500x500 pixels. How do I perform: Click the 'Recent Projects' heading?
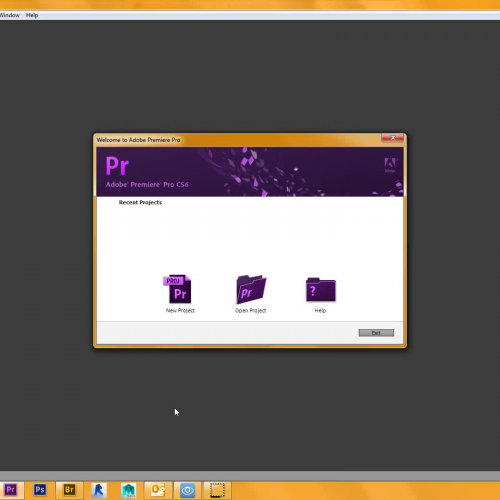[140, 202]
